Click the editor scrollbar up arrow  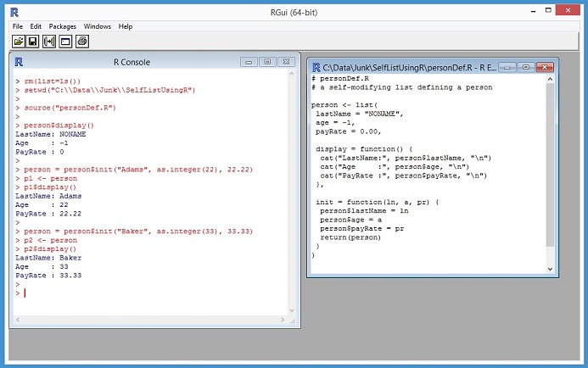[550, 80]
